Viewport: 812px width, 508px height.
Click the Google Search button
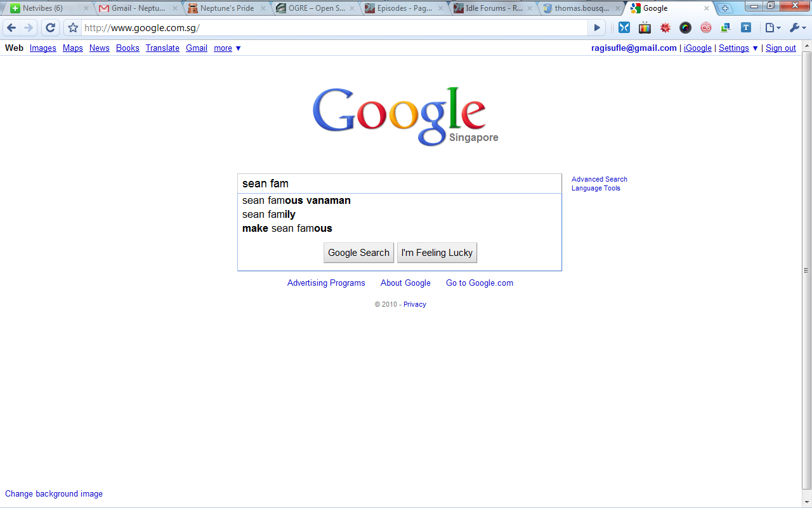coord(358,253)
